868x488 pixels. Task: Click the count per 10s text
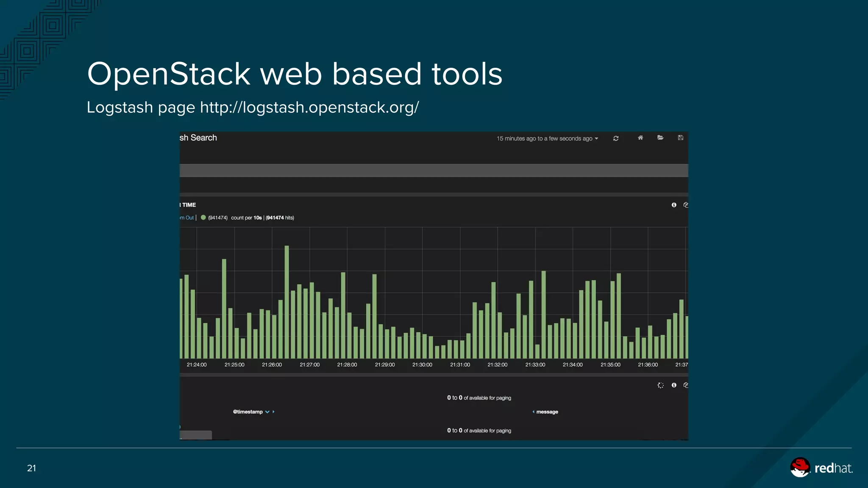[246, 218]
